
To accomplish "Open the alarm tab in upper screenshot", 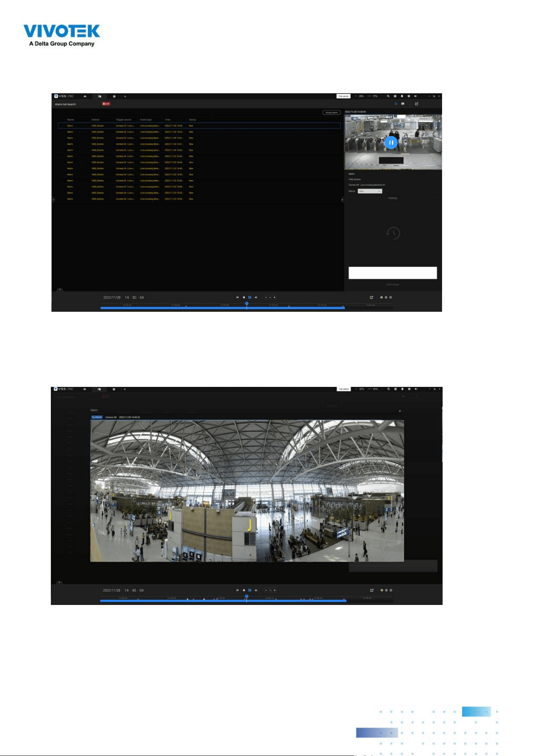I will [99, 97].
